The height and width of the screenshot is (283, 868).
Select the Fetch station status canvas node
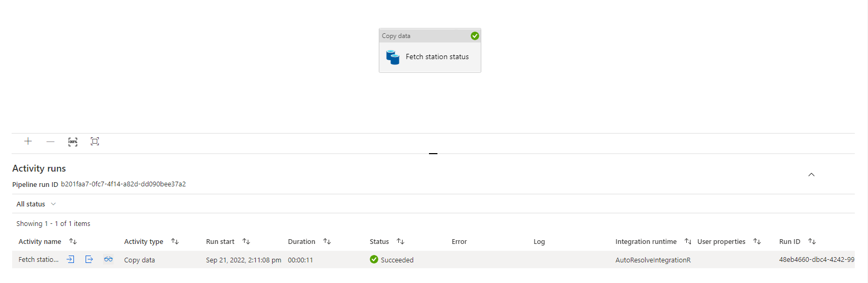coord(437,57)
